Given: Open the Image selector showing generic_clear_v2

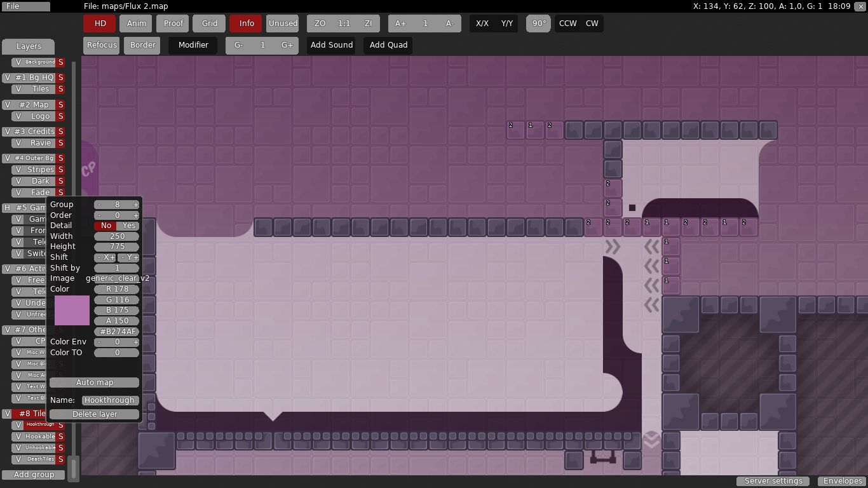Looking at the screenshot, I should coord(117,278).
